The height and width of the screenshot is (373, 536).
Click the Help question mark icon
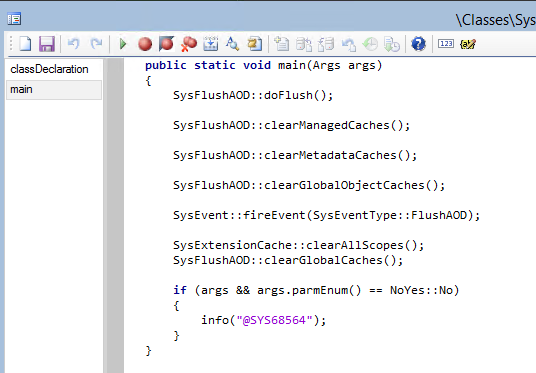418,44
